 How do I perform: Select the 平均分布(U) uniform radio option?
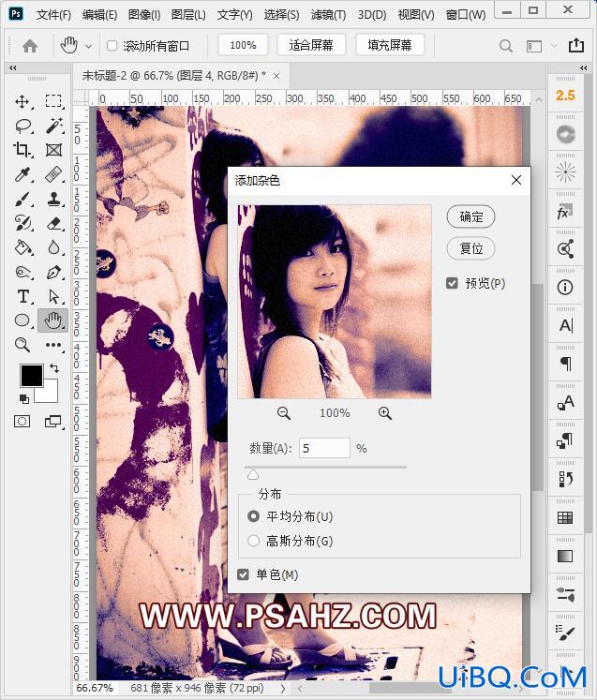point(253,516)
